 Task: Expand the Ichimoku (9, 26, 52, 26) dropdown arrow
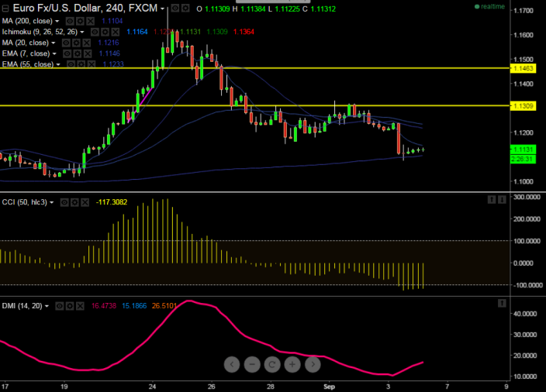(82, 33)
